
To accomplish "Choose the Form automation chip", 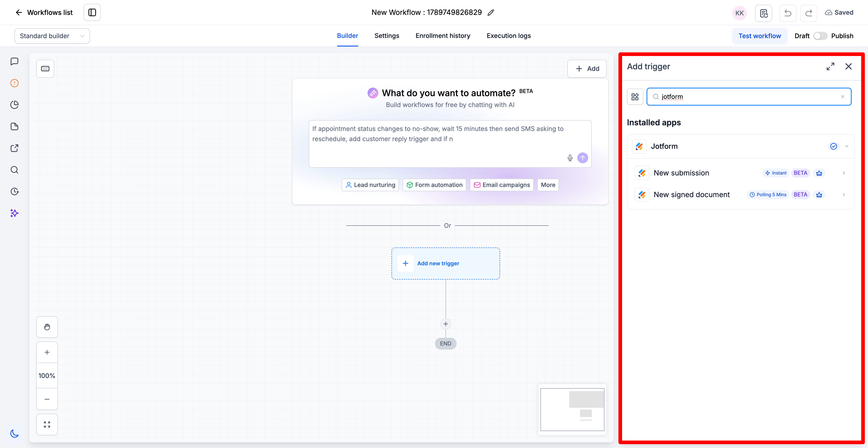I will tap(434, 185).
